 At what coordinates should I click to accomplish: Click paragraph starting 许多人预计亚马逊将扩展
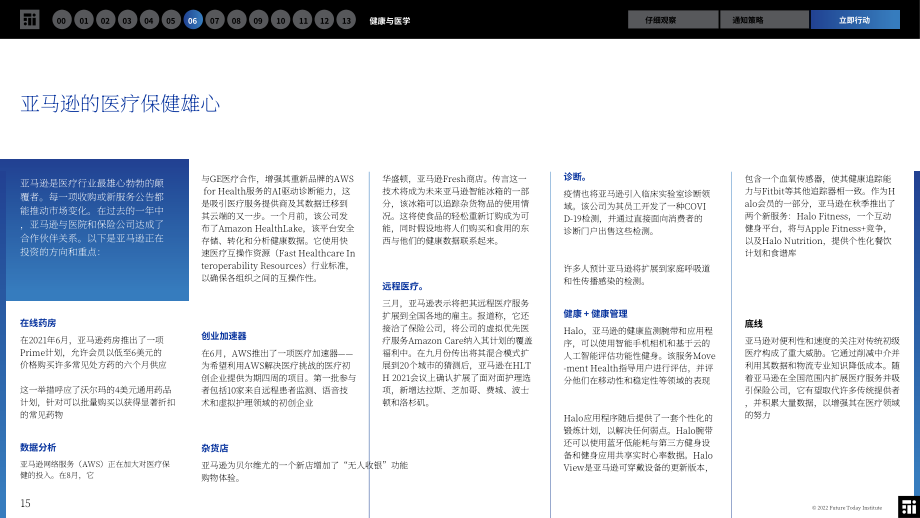click(637, 275)
